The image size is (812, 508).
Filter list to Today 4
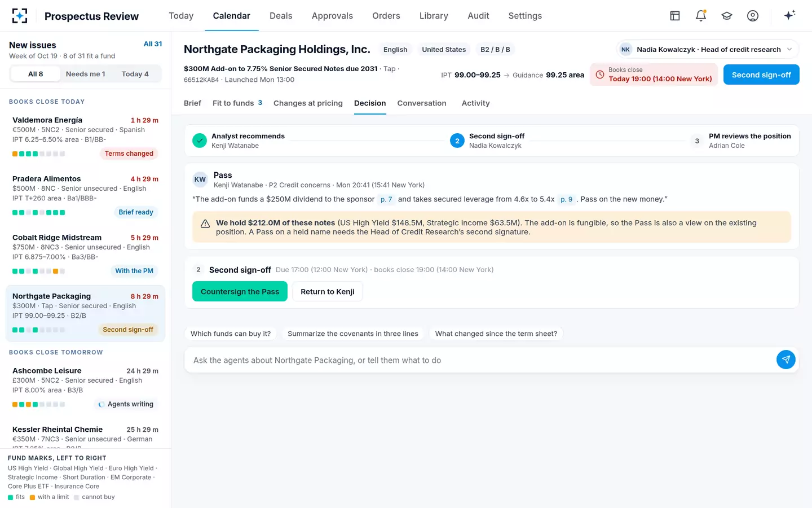tap(135, 74)
